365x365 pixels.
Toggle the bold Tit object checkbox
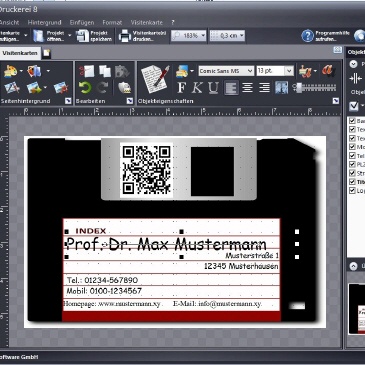click(x=352, y=182)
